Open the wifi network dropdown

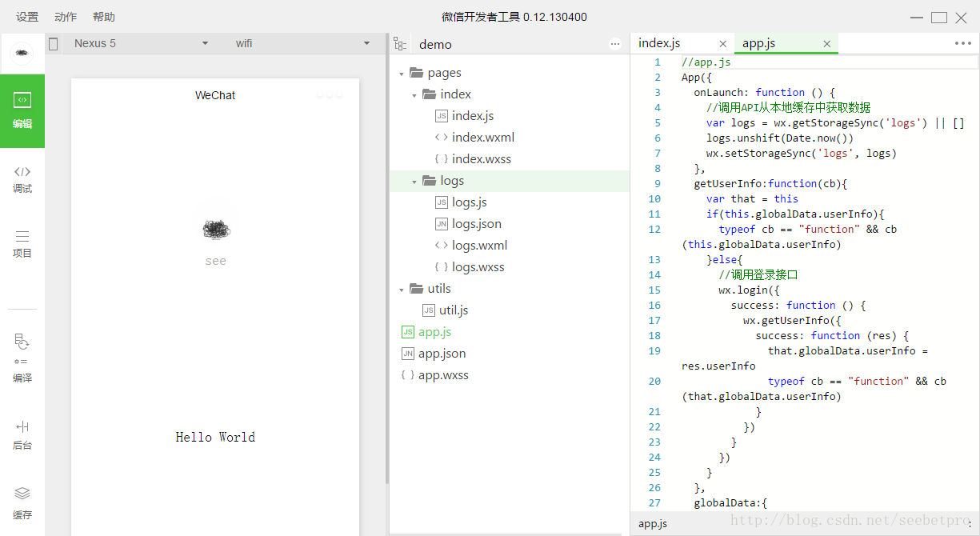[302, 43]
